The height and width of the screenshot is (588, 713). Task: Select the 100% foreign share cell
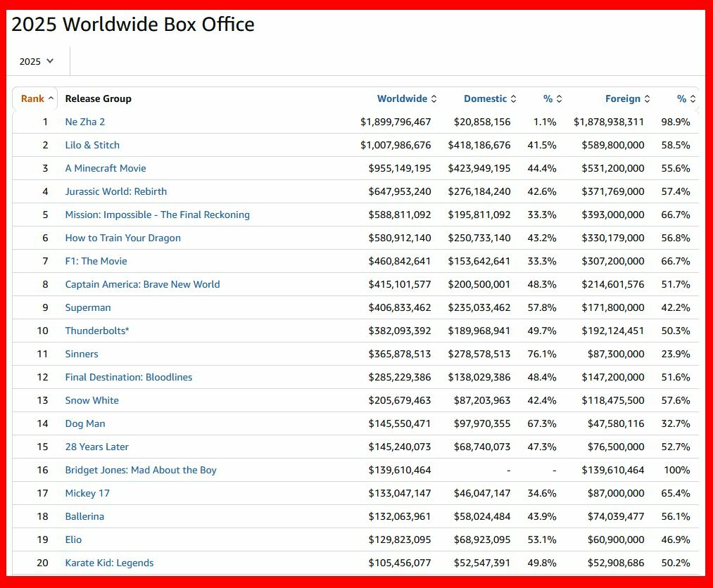pos(677,470)
